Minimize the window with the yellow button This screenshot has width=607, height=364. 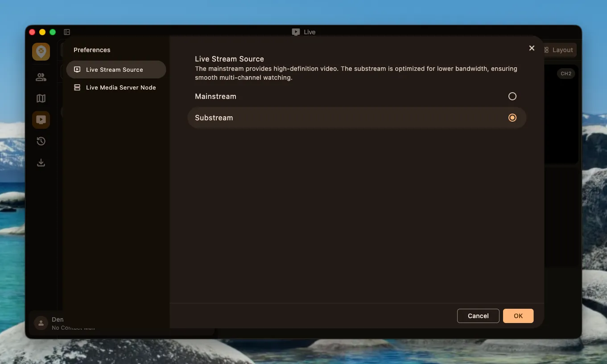42,32
